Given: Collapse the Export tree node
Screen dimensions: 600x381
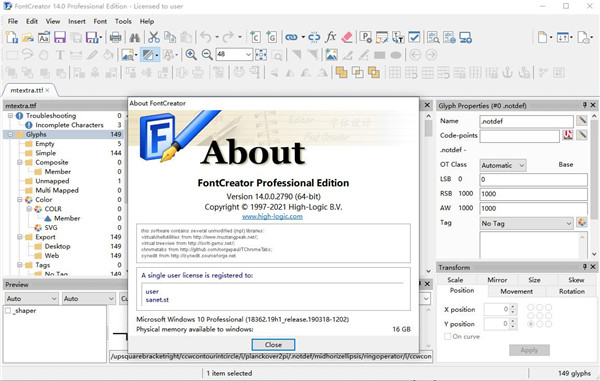Looking at the screenshot, I should coord(20,237).
